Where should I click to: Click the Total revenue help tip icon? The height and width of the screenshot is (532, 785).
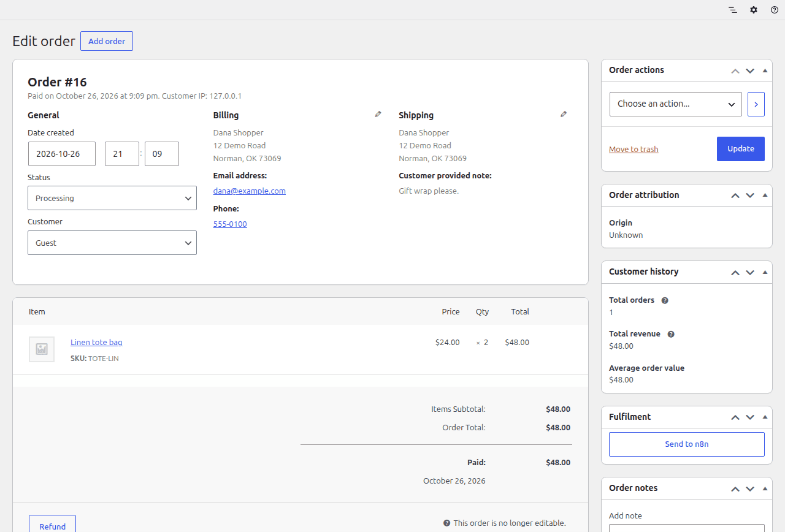point(671,334)
